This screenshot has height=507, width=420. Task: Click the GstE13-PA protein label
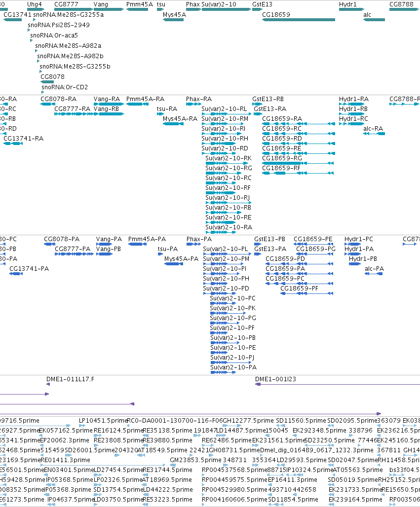(x=270, y=249)
